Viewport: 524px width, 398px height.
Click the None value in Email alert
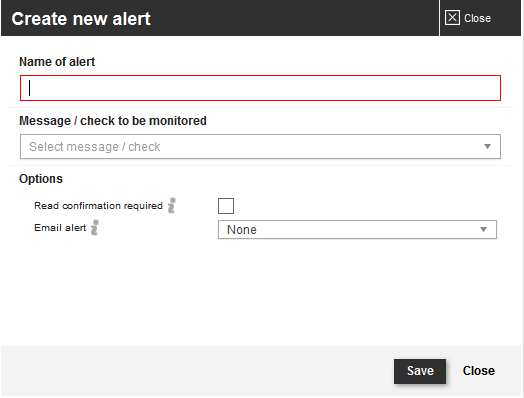tap(242, 230)
